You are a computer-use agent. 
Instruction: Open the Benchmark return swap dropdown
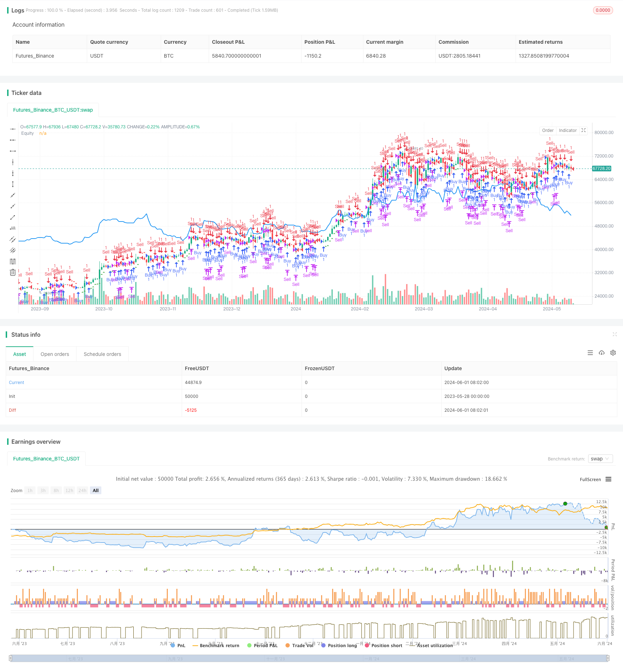pos(600,459)
